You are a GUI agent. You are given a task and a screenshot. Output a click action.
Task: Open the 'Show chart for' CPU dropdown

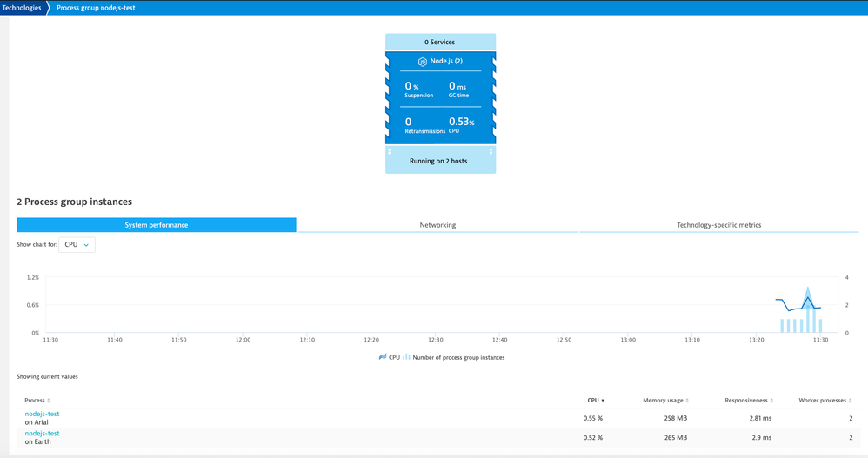pyautogui.click(x=77, y=245)
